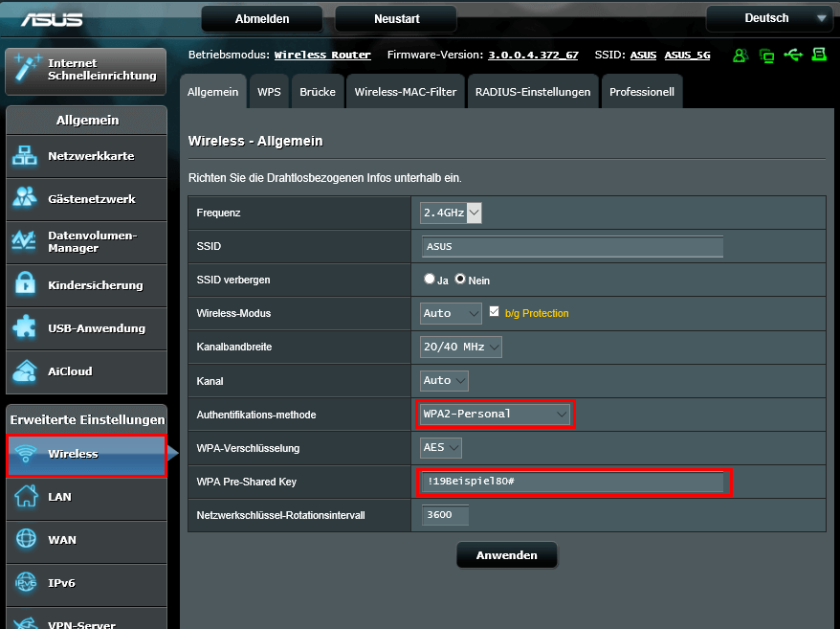The height and width of the screenshot is (629, 840).
Task: Select Nein for SSID verbergen
Action: tap(460, 280)
